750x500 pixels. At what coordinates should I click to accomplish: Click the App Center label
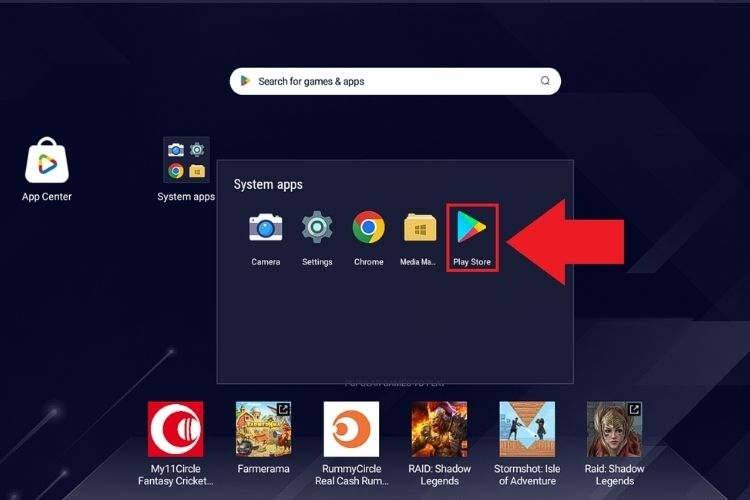47,197
